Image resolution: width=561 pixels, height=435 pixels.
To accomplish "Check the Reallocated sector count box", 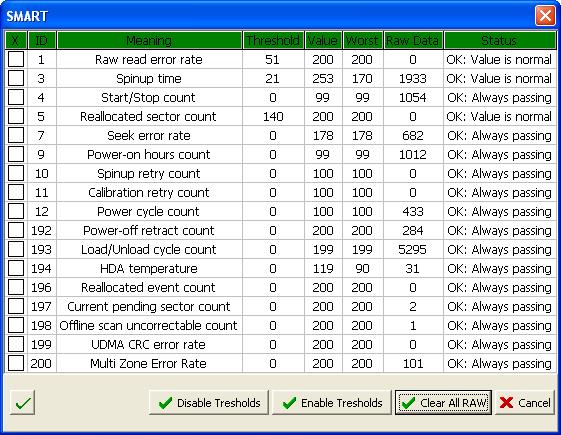I will pos(16,116).
